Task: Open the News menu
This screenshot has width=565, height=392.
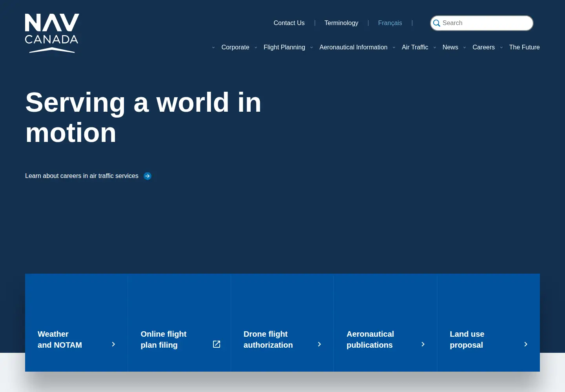Action: click(450, 47)
